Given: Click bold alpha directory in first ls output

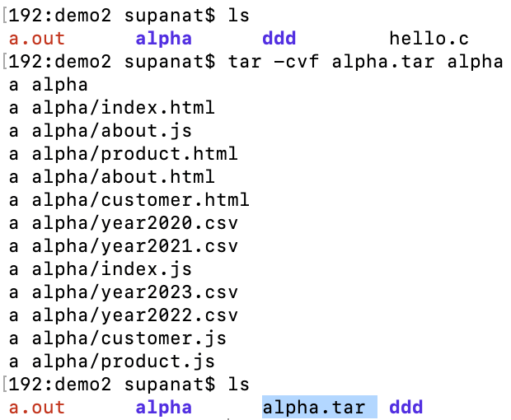Looking at the screenshot, I should point(163,38).
